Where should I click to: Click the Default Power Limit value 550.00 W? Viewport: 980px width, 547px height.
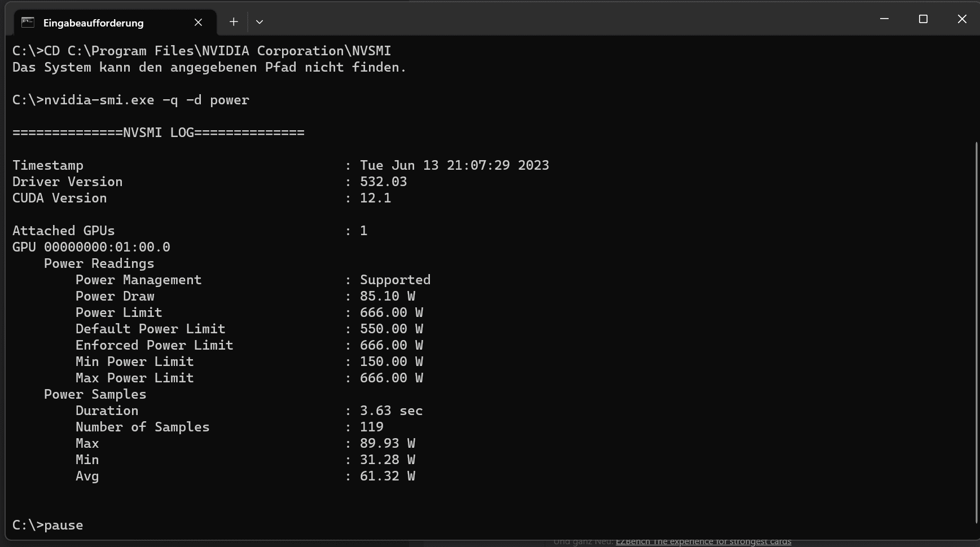(391, 329)
